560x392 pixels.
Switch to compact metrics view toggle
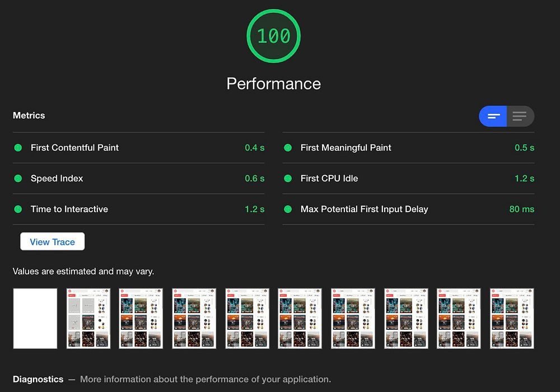[493, 116]
